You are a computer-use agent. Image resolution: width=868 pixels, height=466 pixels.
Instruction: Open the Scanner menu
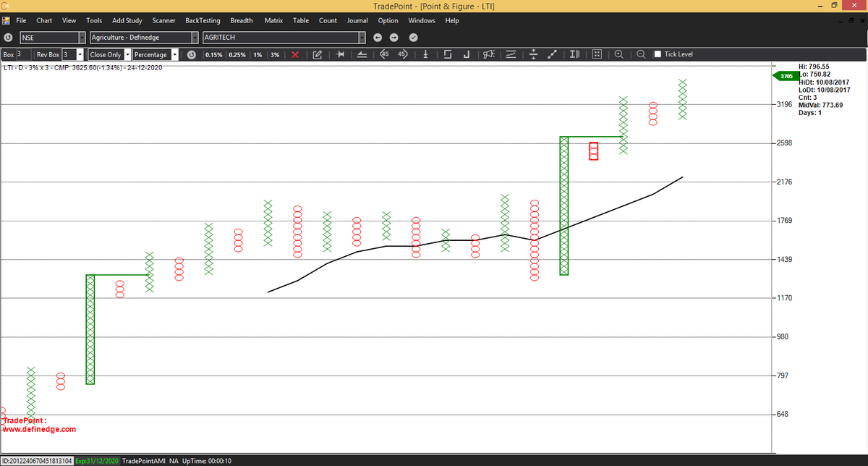pos(164,20)
